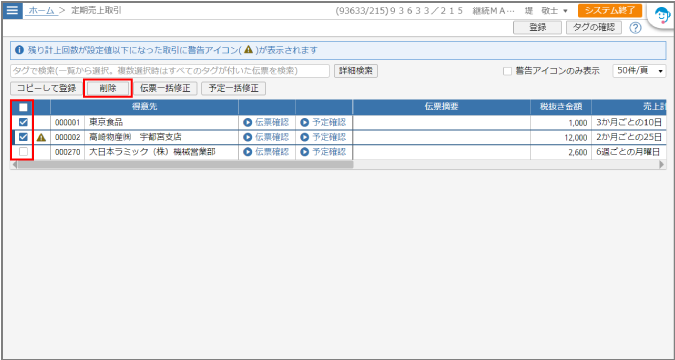
Task: Click the 削除 button
Action: tap(108, 88)
